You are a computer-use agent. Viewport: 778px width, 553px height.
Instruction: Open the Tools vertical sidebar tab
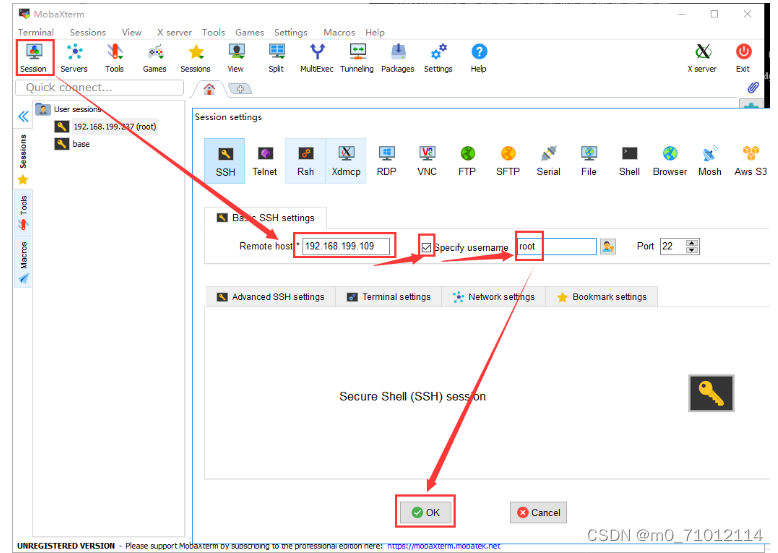[x=23, y=212]
